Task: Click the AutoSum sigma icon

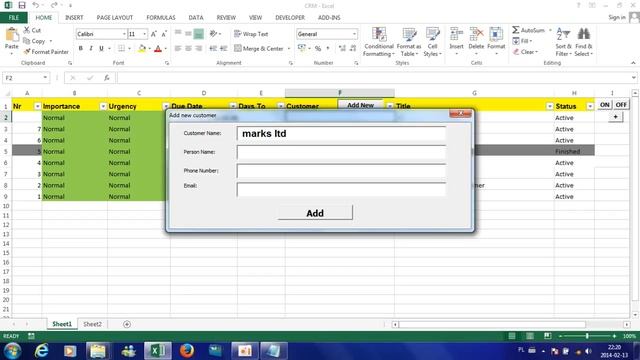Action: (516, 30)
